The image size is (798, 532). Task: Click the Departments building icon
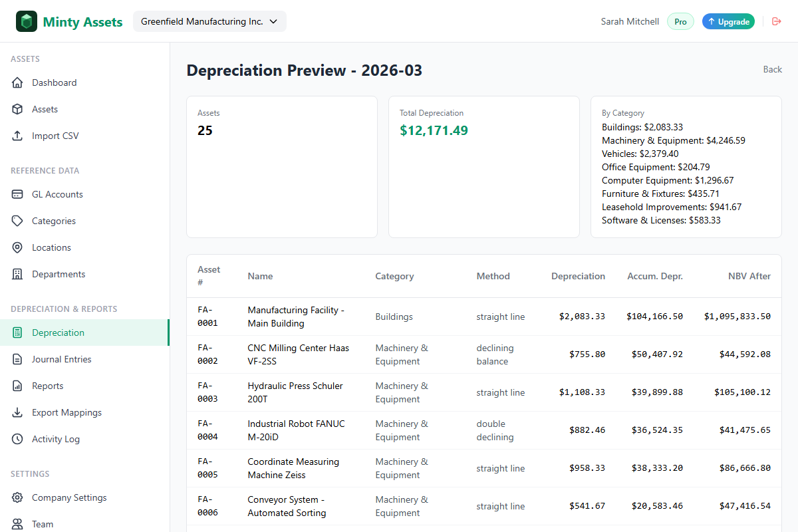[x=18, y=274]
